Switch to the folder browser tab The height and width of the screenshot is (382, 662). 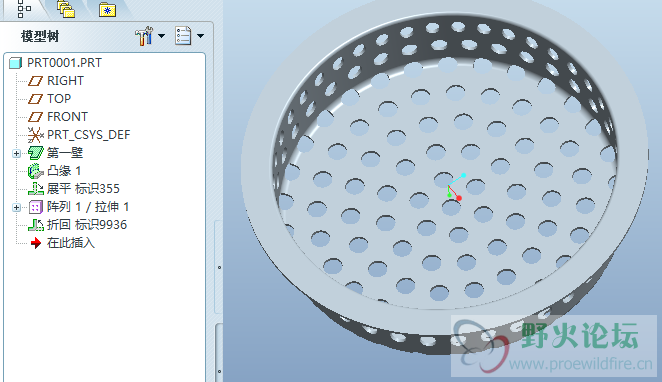tap(66, 9)
